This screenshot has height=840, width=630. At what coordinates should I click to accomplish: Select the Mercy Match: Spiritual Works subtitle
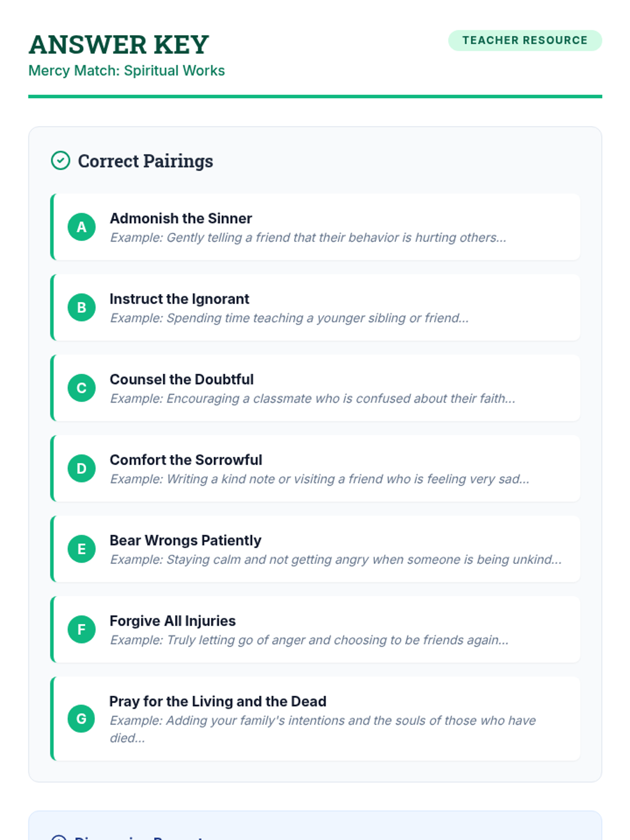127,70
